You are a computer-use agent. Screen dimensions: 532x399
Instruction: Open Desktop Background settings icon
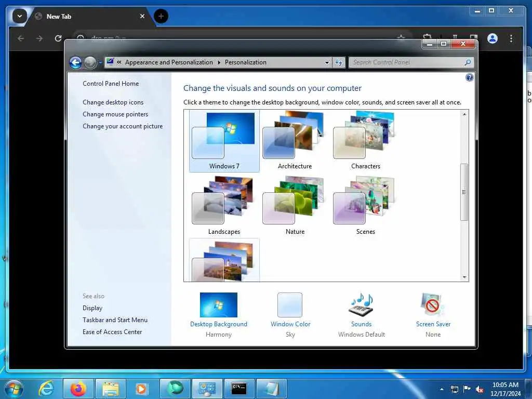(219, 304)
